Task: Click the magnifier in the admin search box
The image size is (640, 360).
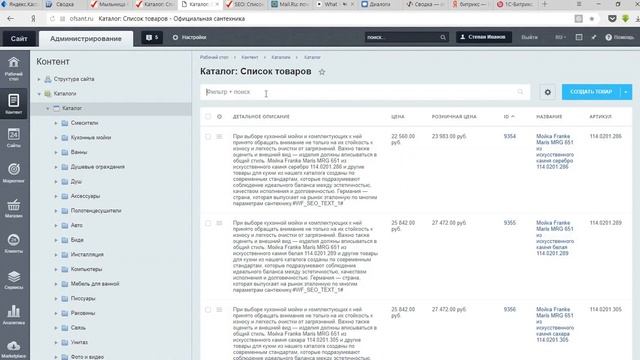Action: [443, 38]
